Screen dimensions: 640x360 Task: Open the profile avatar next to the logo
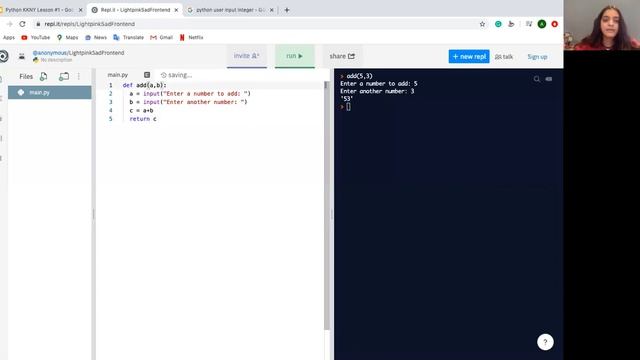22,56
